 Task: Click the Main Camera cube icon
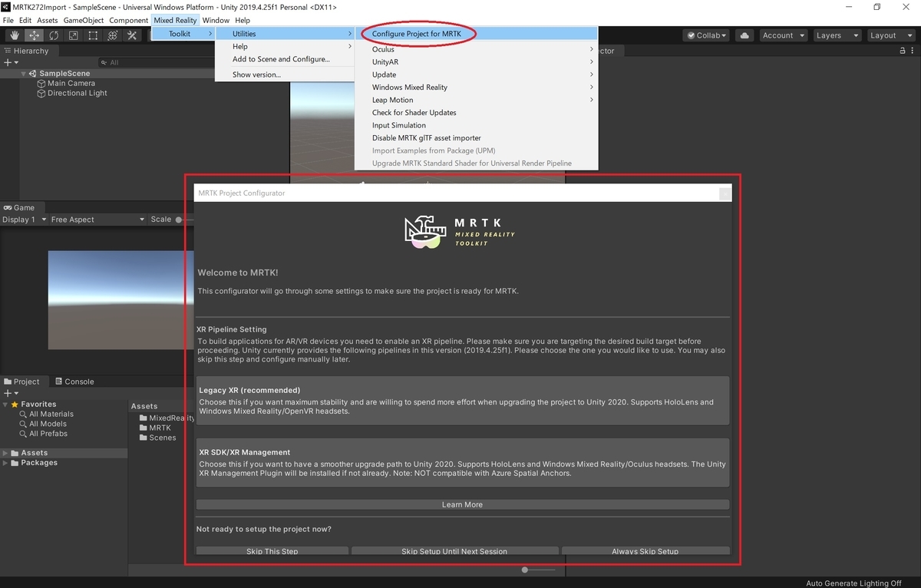[x=41, y=83]
